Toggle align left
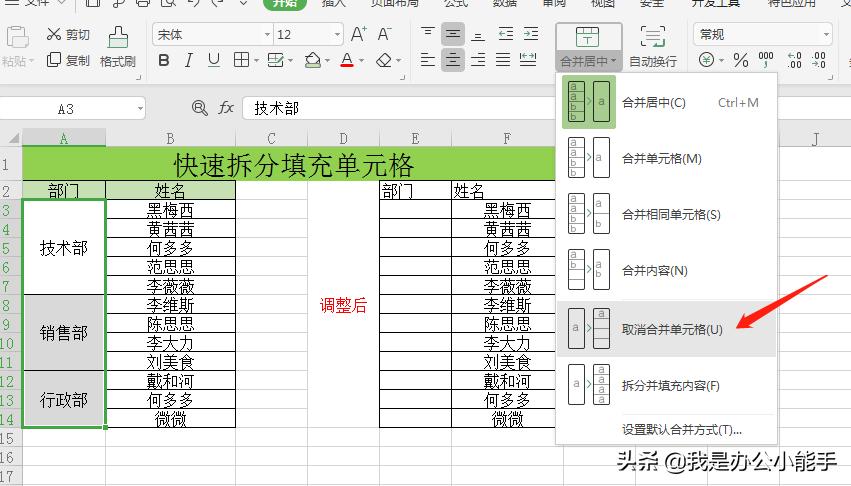851x486 pixels. tap(428, 59)
